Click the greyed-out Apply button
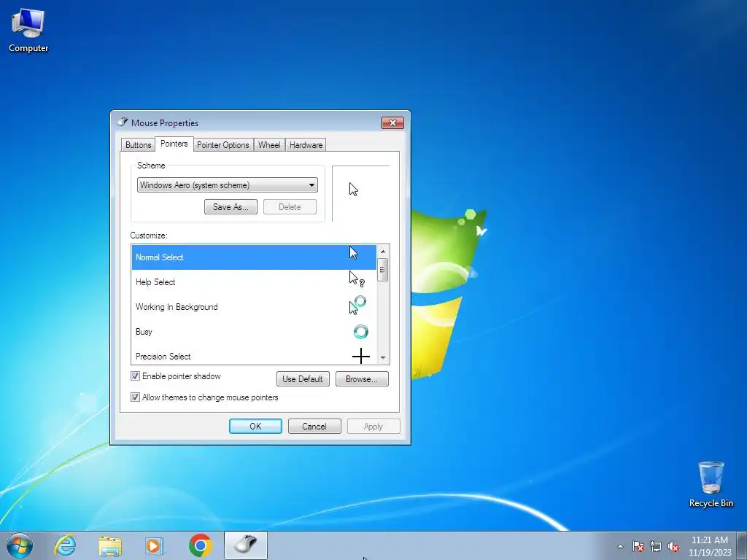This screenshot has height=560, width=747. [373, 426]
